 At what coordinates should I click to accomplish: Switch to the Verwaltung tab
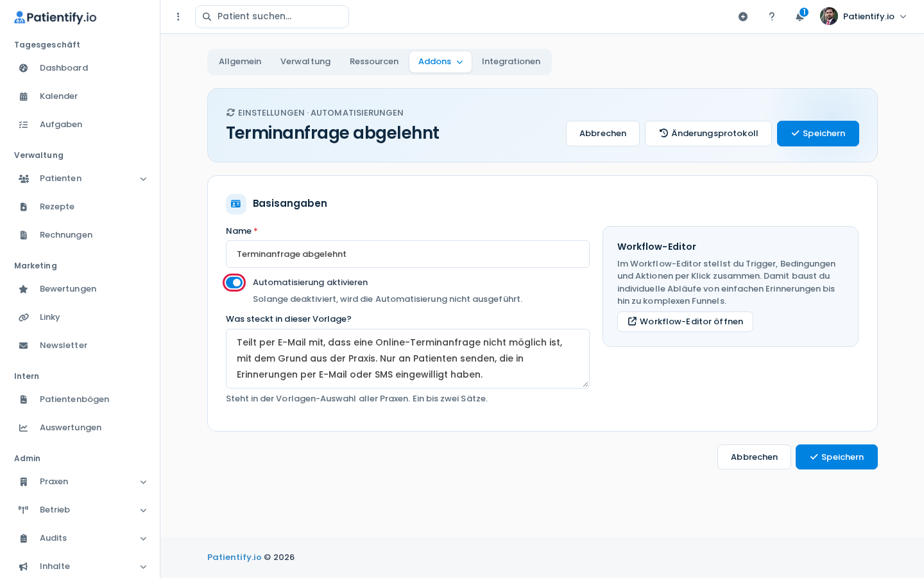point(305,62)
